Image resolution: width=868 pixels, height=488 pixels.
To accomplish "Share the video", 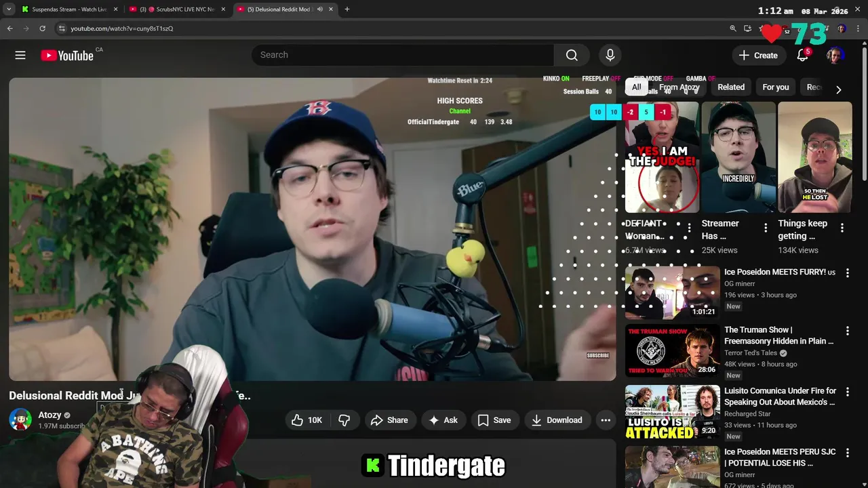I will [389, 420].
